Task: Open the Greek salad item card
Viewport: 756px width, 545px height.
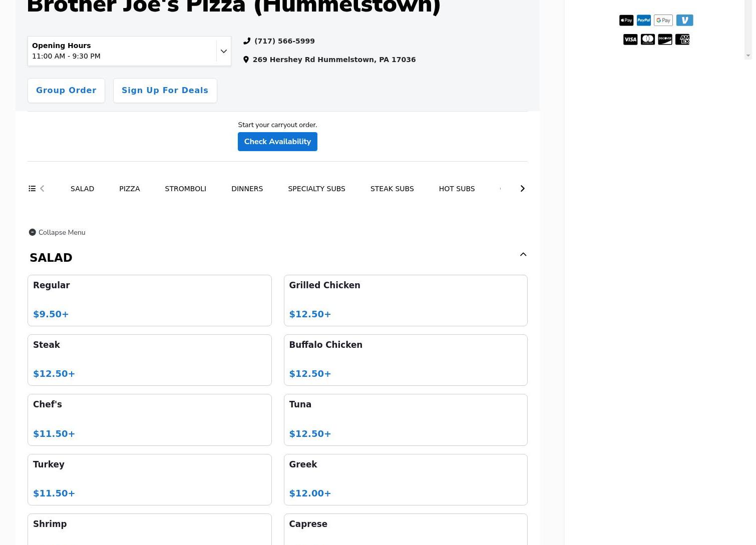Action: tap(406, 479)
